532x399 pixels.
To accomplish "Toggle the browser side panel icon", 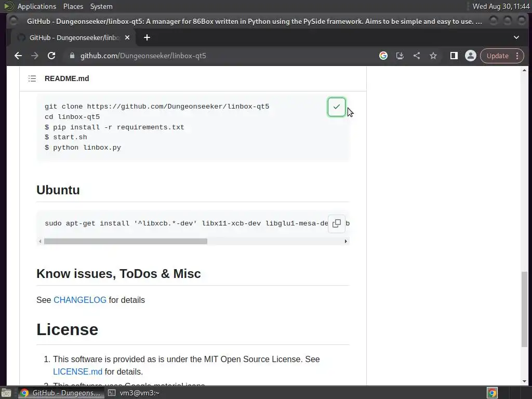I will [x=454, y=56].
